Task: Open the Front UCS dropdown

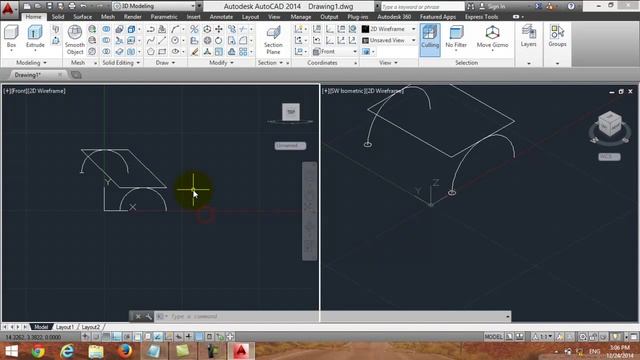Action: (334, 51)
